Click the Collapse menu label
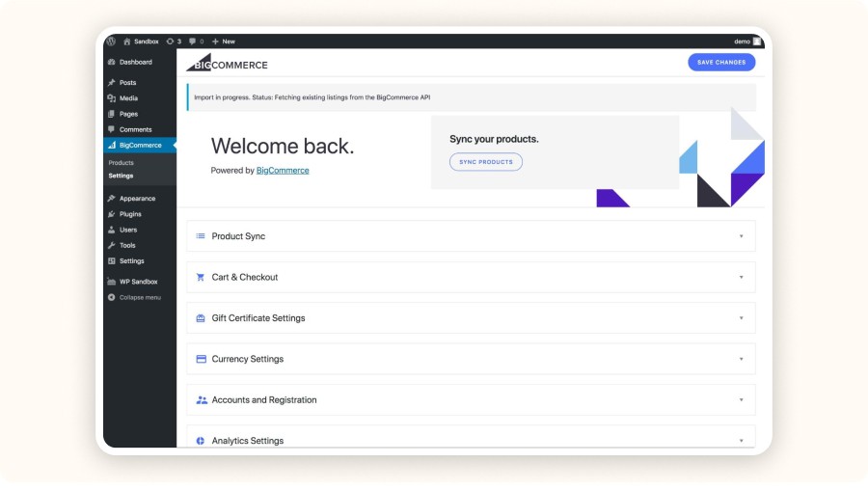 (x=140, y=297)
